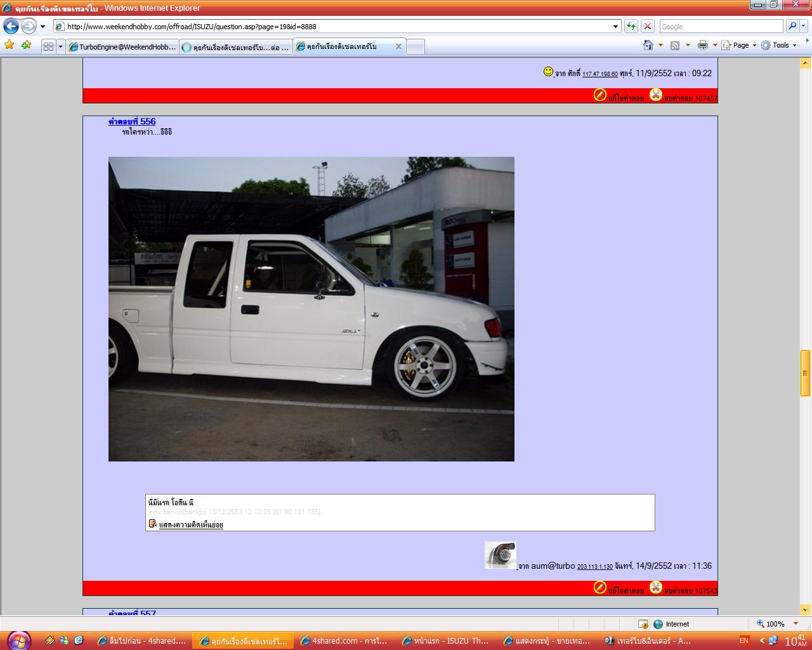Click in the Google search box

(x=721, y=27)
